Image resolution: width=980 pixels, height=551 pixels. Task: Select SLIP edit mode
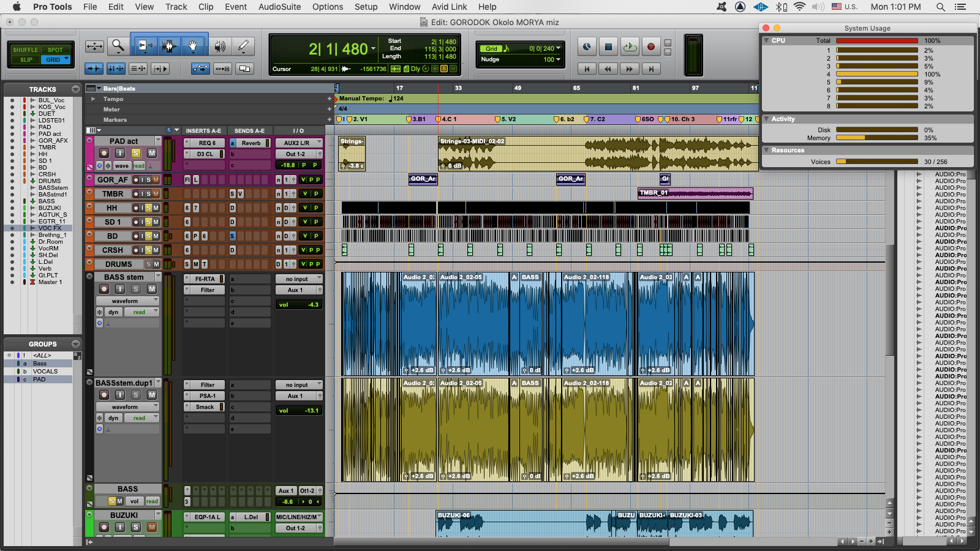(x=26, y=60)
